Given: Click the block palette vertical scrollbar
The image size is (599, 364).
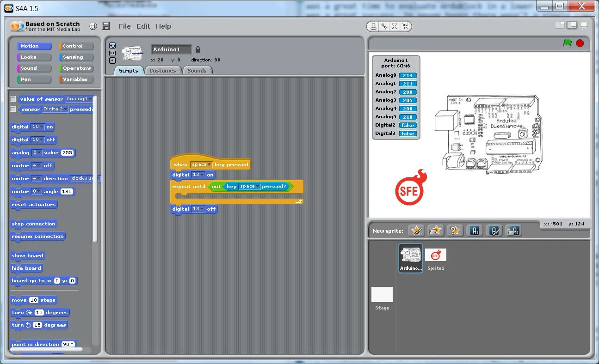Looking at the screenshot, I should point(95,169).
